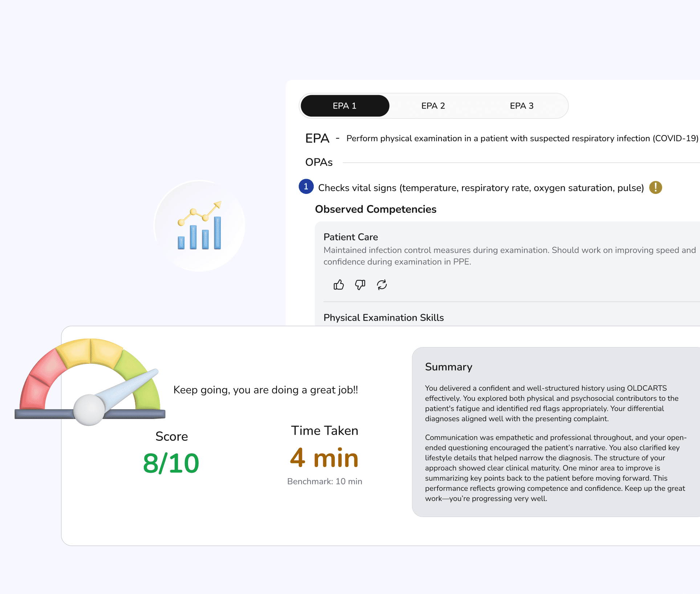Click the Keep going encouragement message
Viewport: 700px width, 594px height.
tap(266, 390)
